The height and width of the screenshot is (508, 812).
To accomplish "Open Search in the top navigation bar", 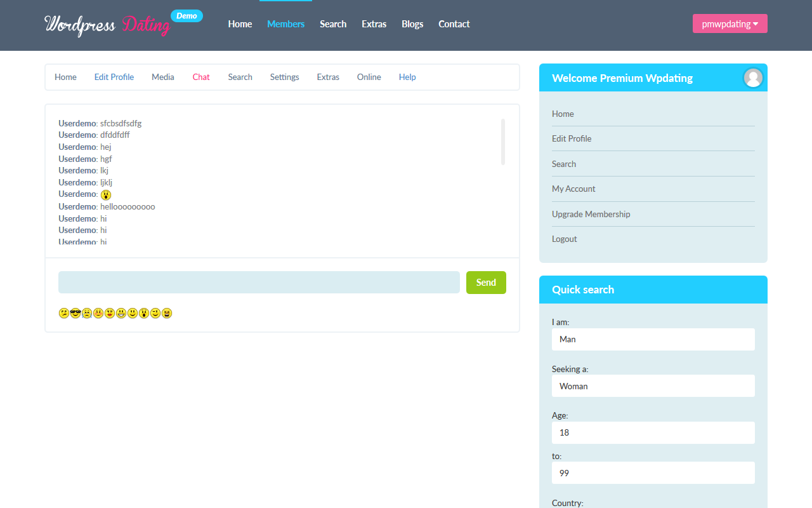I will click(x=333, y=24).
